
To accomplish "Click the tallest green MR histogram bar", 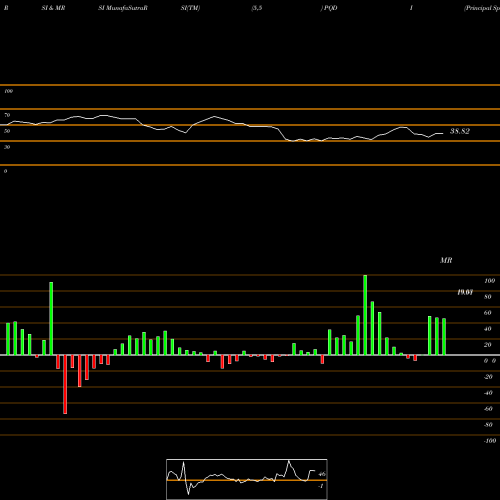I will click(x=365, y=315).
